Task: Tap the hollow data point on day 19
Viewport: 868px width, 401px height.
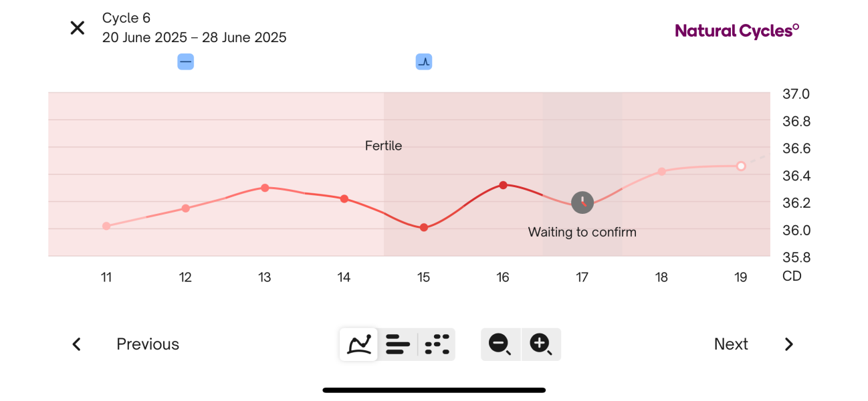Action: [741, 166]
